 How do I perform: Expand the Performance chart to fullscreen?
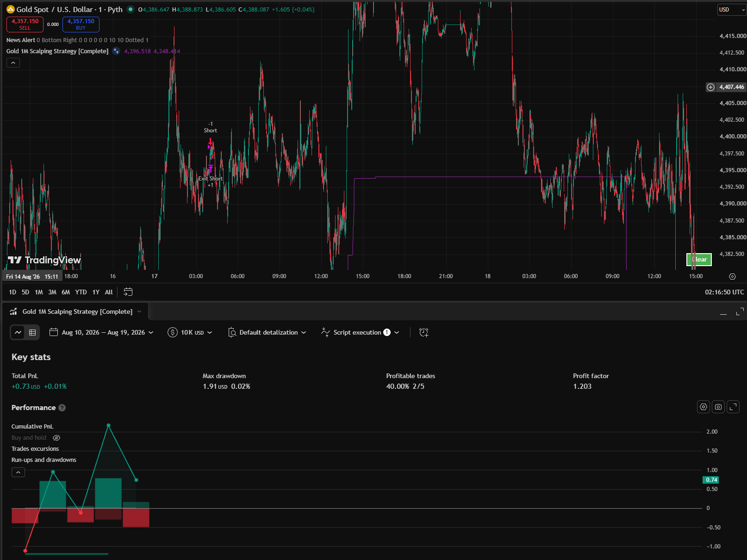coord(733,407)
